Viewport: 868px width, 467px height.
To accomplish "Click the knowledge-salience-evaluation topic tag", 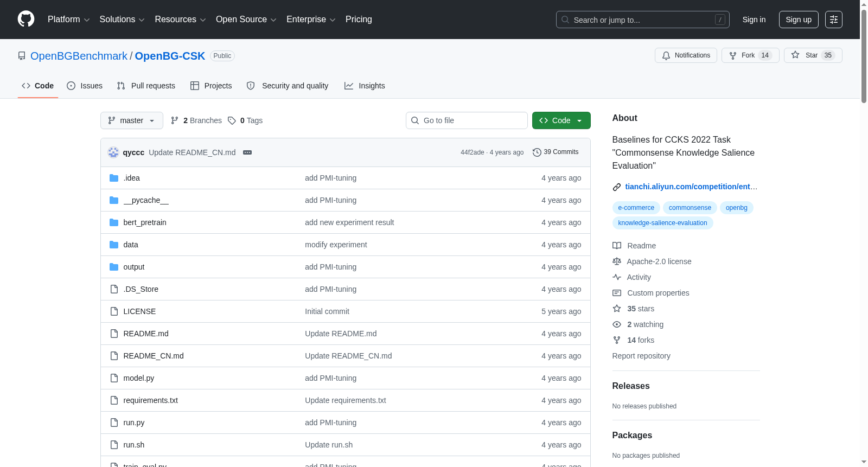I will [x=662, y=223].
